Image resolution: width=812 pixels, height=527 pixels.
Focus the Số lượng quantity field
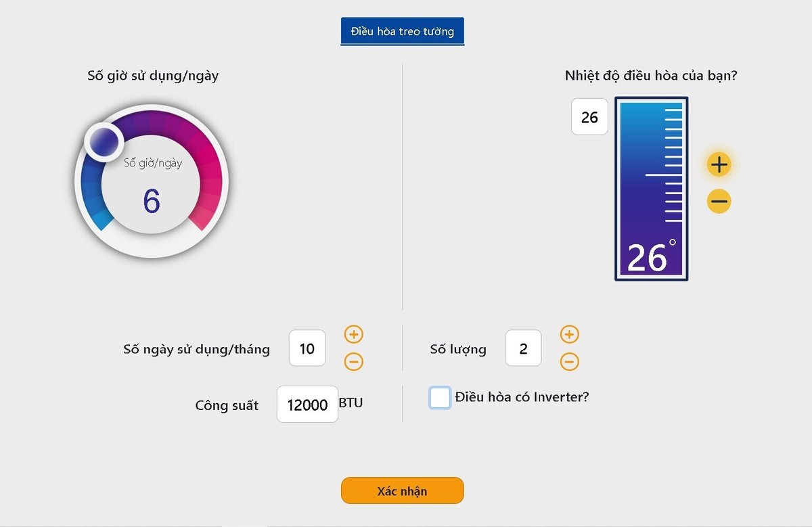pos(523,348)
